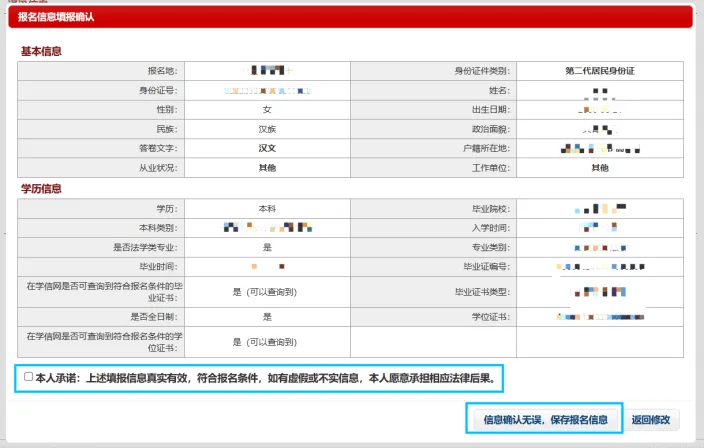Click the 报名信息填报确认 dialog title

pos(64,15)
